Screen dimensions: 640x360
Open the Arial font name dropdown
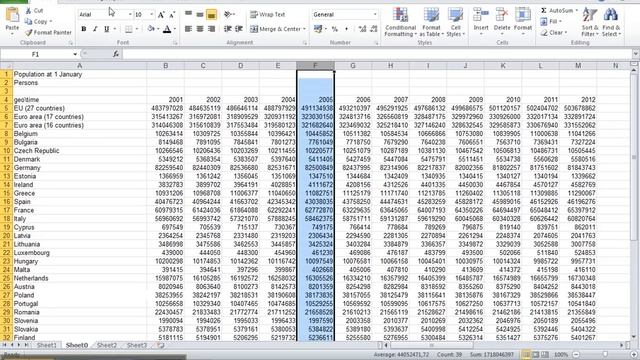click(130, 15)
